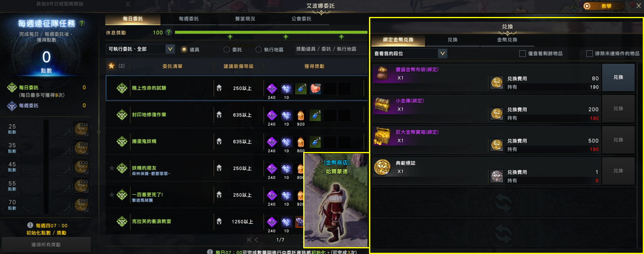The image size is (644, 254).
Task: Expand the 查看我的段位 dropdown
Action: click(x=409, y=54)
